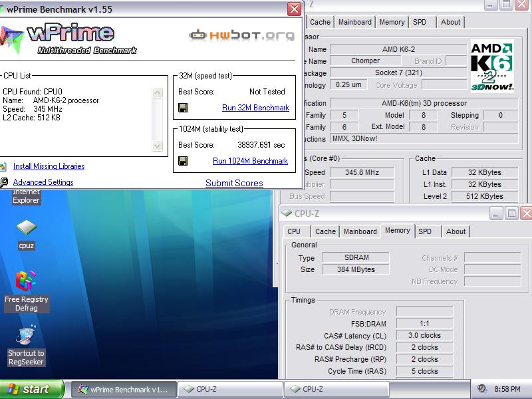
Task: Click the MMX, 3DNow! instructions field
Action: tap(424, 138)
